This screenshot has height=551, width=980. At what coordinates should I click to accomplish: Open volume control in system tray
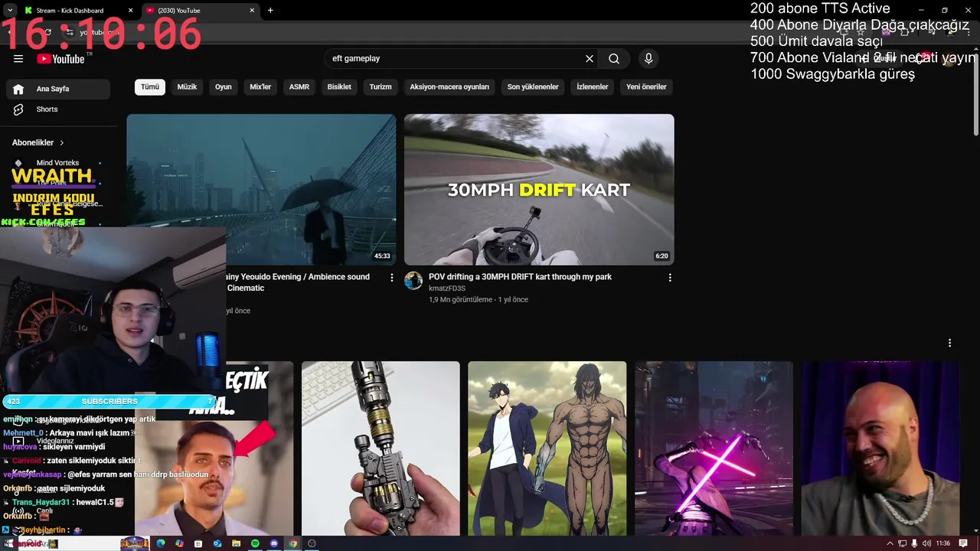point(926,543)
